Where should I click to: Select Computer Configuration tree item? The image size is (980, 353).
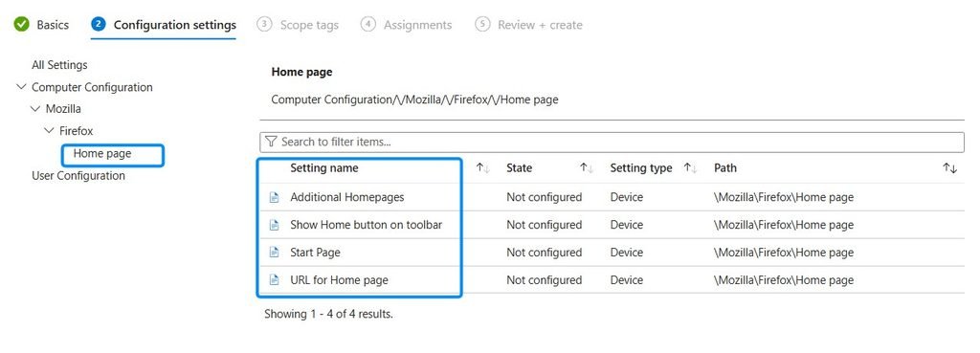pos(92,87)
